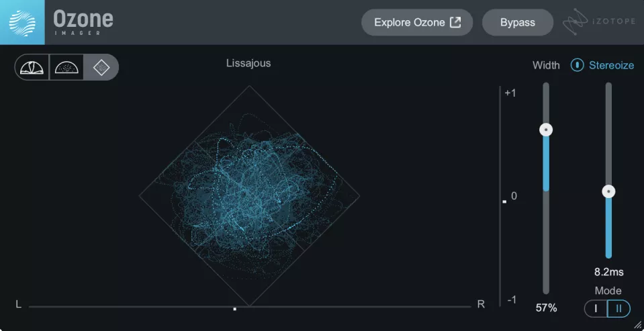This screenshot has width=644, height=331.
Task: Switch Stereoize to Mode I
Action: (x=596, y=308)
